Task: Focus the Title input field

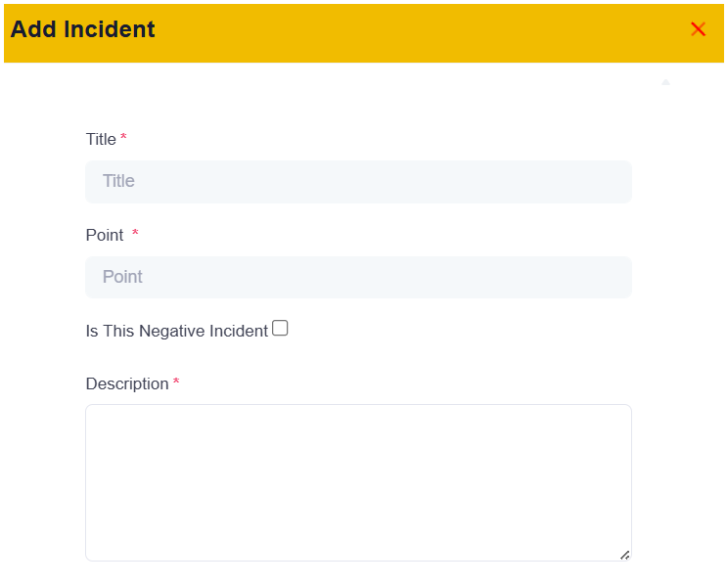Action: (x=358, y=182)
